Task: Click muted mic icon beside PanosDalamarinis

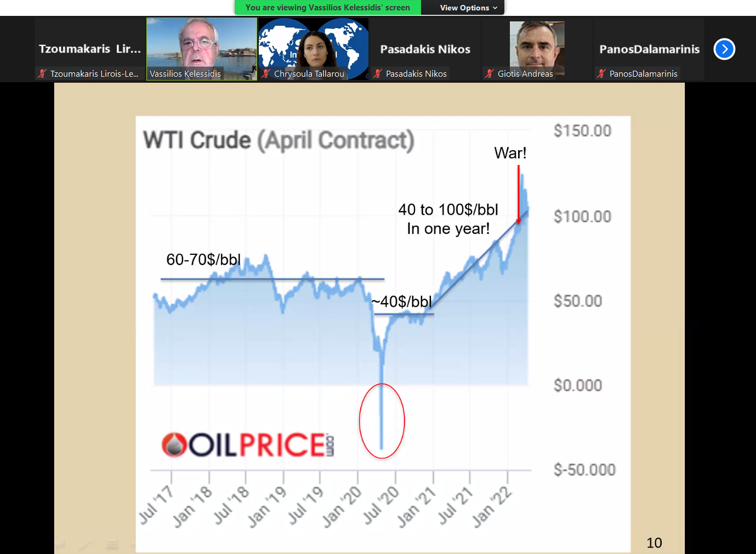Action: (601, 73)
